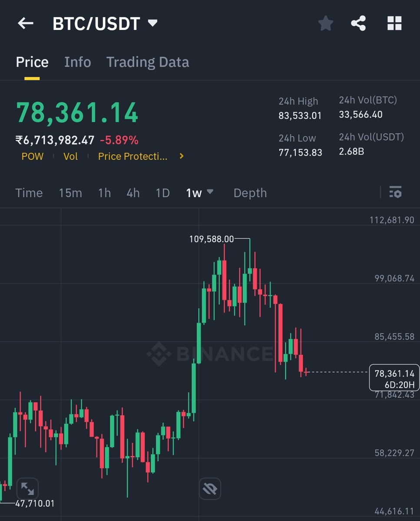
Task: Open the share icon in the header
Action: coord(358,23)
